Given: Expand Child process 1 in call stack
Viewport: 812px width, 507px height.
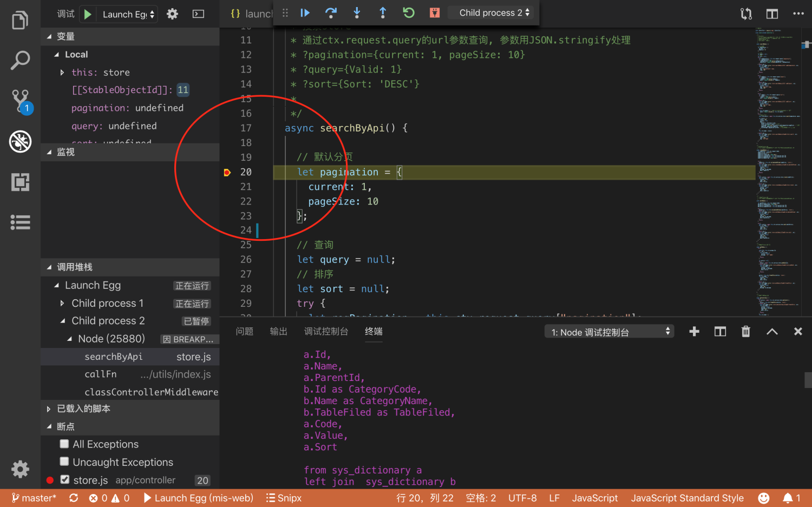Looking at the screenshot, I should [x=62, y=303].
